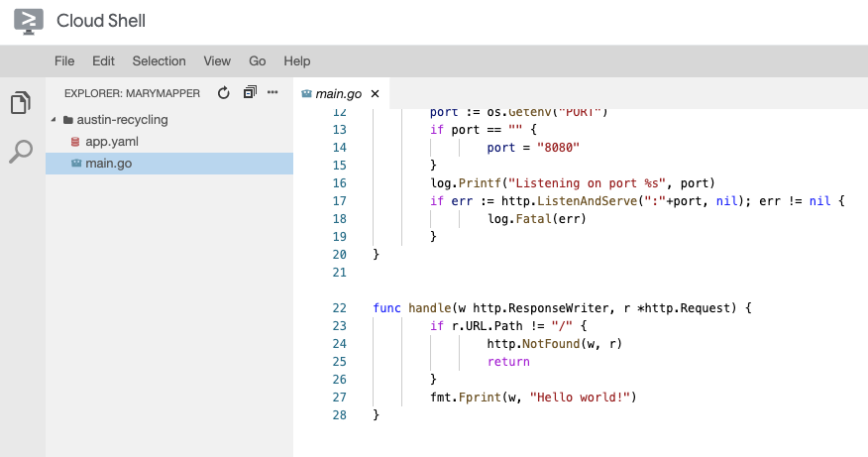Select app.yaml in the file tree
The height and width of the screenshot is (457, 868).
click(112, 142)
